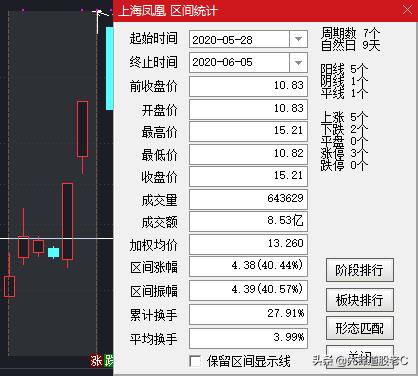Click the 加权均价 value 13.260
Screen dimensions: 418x376
tap(248, 244)
